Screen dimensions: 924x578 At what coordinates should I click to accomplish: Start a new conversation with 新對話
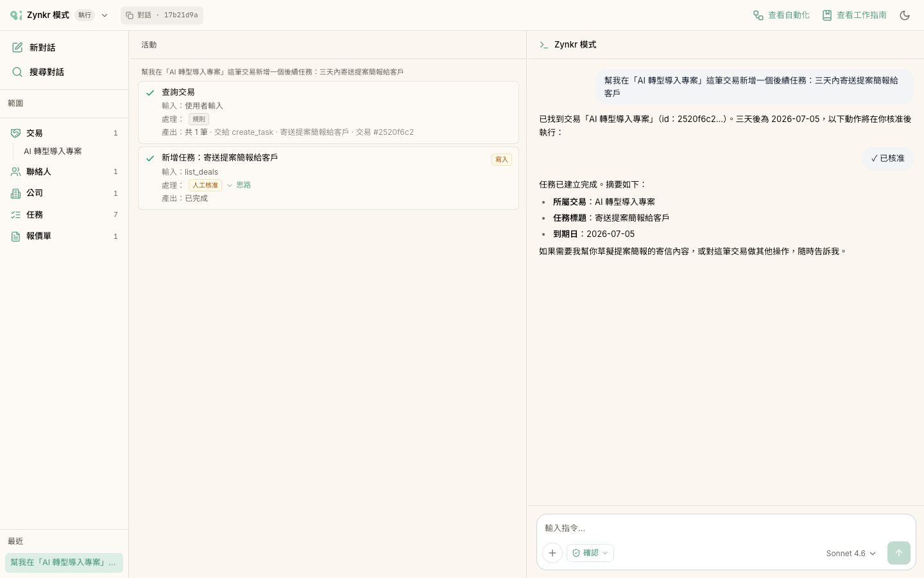click(64, 48)
